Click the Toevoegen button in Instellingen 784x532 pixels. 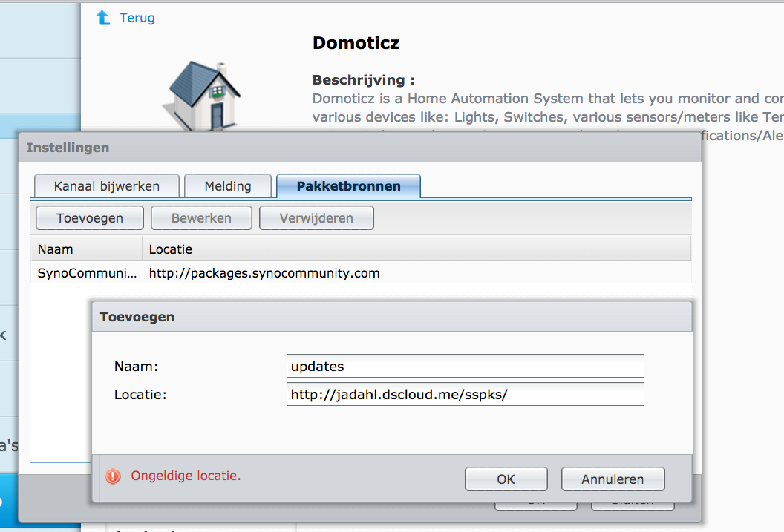tap(90, 218)
